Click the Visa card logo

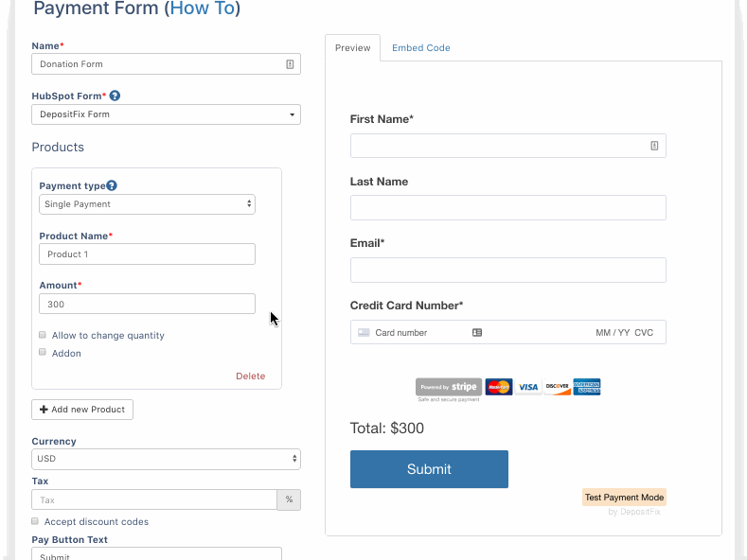(528, 387)
